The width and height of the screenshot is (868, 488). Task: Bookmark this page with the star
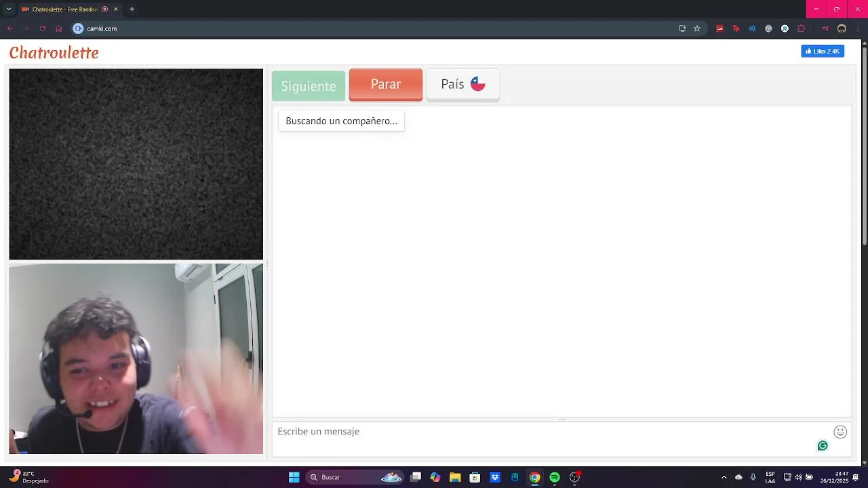pyautogui.click(x=697, y=28)
